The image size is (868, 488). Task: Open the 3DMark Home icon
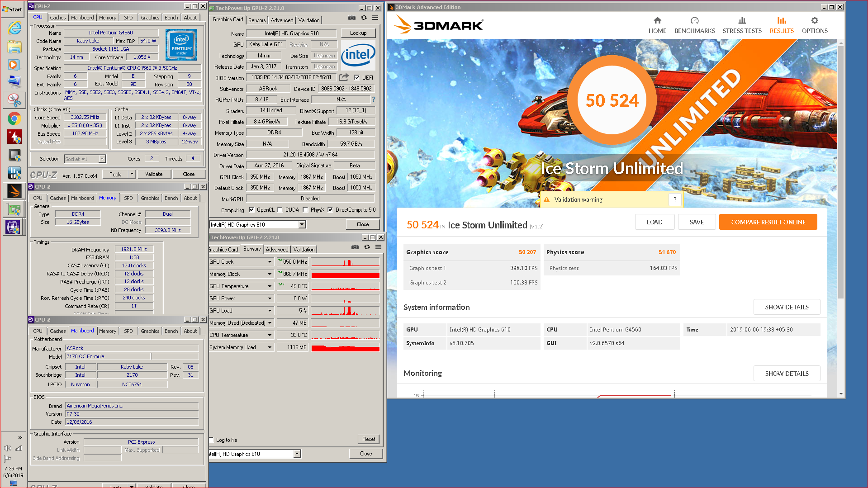point(657,20)
